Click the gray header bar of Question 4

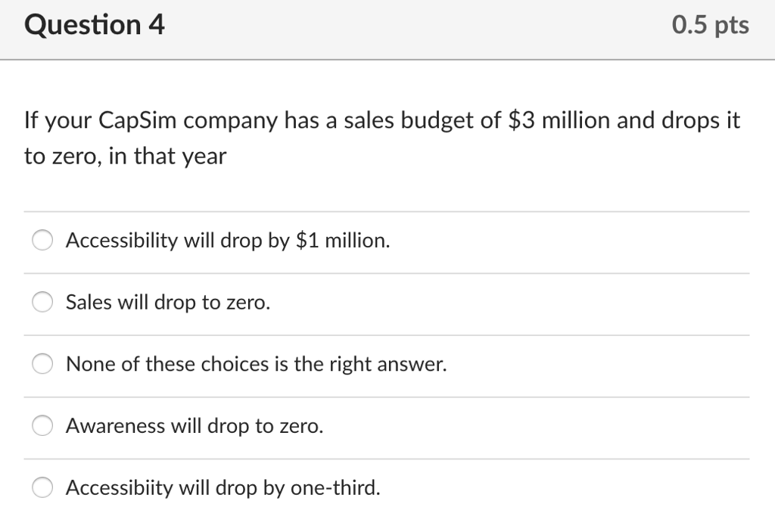387,30
